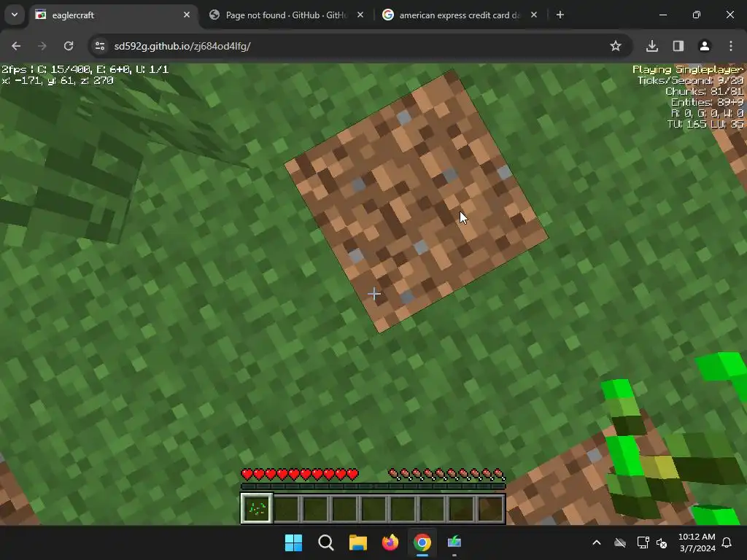Minimize the Chrome window

click(662, 15)
